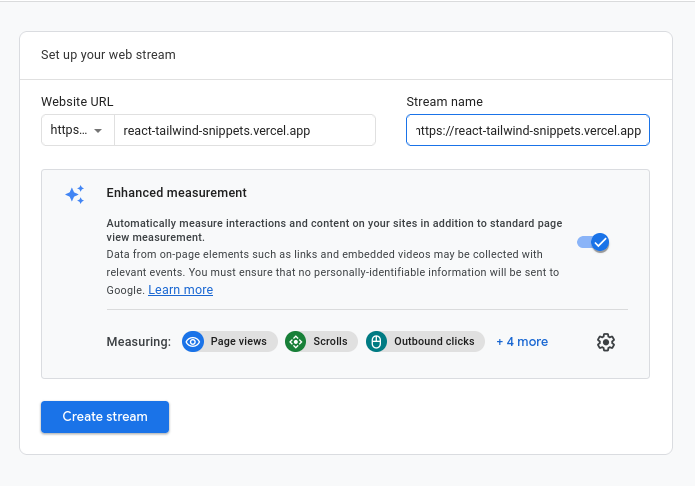The height and width of the screenshot is (486, 695).
Task: Click the Outbound clicks mouse icon
Action: [377, 342]
